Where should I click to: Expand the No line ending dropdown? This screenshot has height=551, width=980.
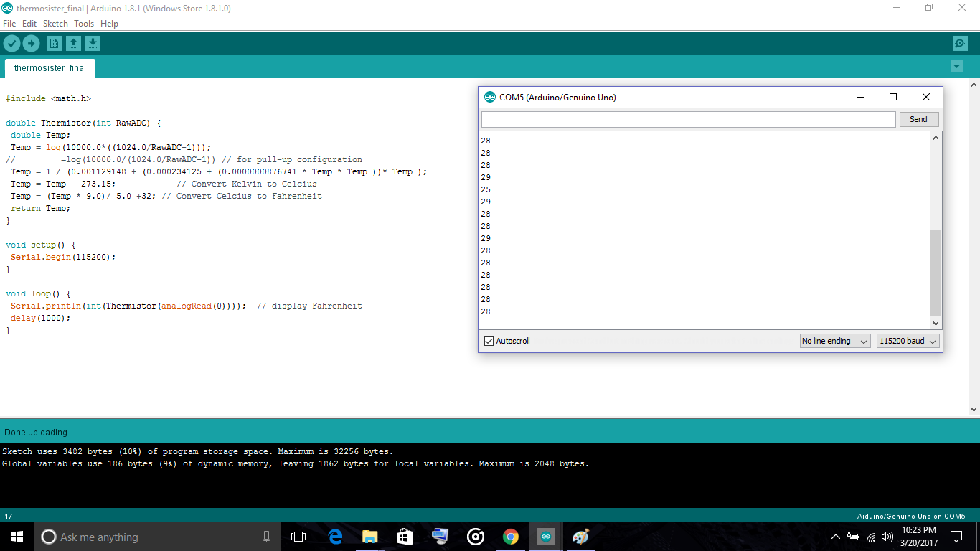835,341
